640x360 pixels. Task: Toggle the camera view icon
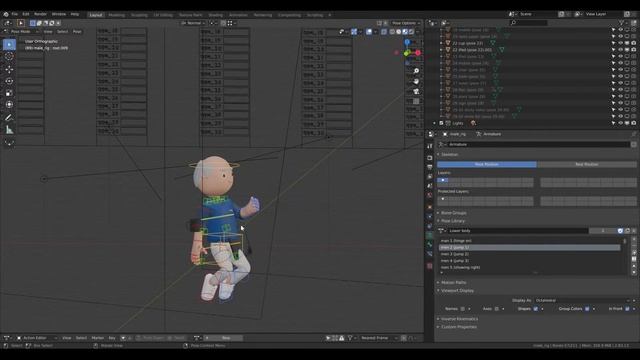pos(416,91)
